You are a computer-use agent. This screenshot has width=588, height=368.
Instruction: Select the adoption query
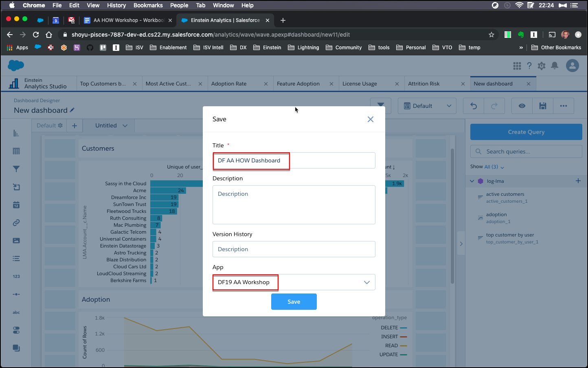(x=496, y=218)
